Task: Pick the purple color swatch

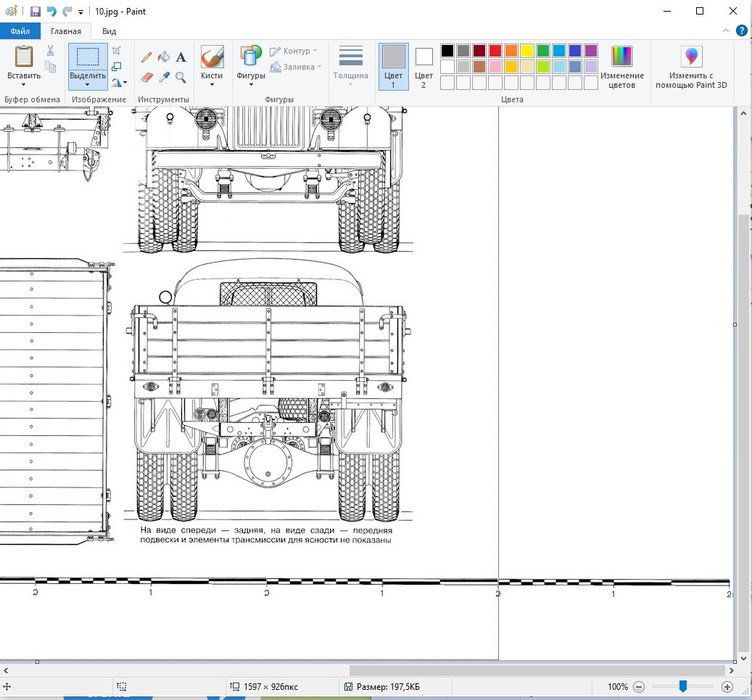Action: click(591, 50)
